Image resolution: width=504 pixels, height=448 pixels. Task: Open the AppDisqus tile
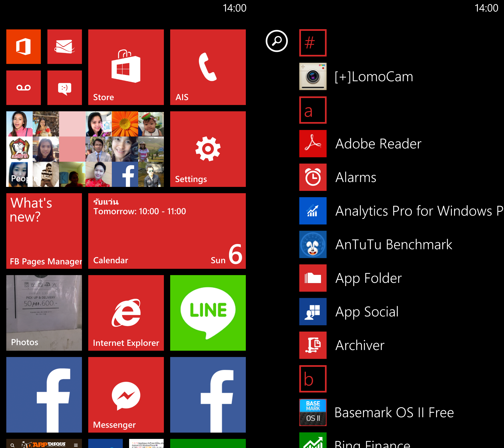(44, 443)
